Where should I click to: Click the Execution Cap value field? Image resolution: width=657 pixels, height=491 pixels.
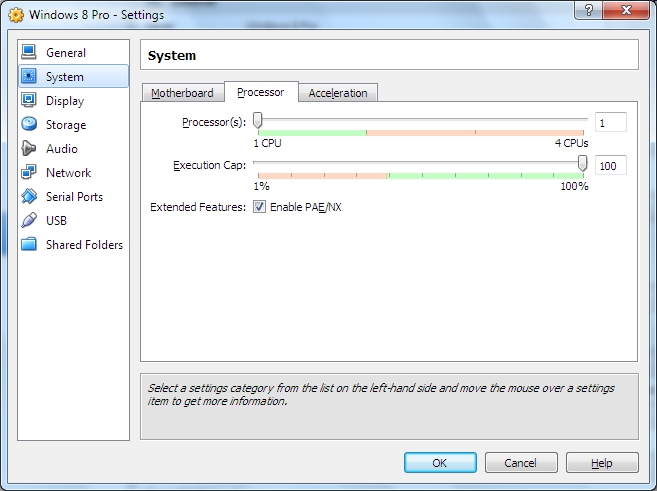tap(610, 165)
